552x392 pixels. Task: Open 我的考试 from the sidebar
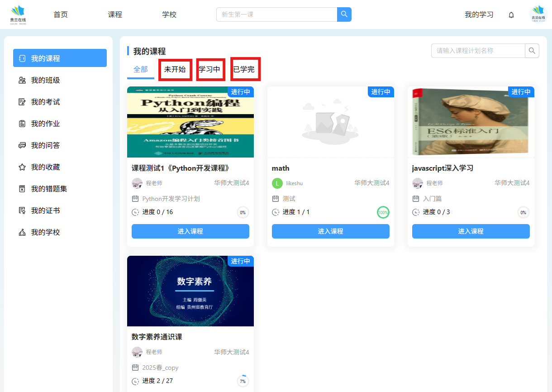tap(45, 102)
